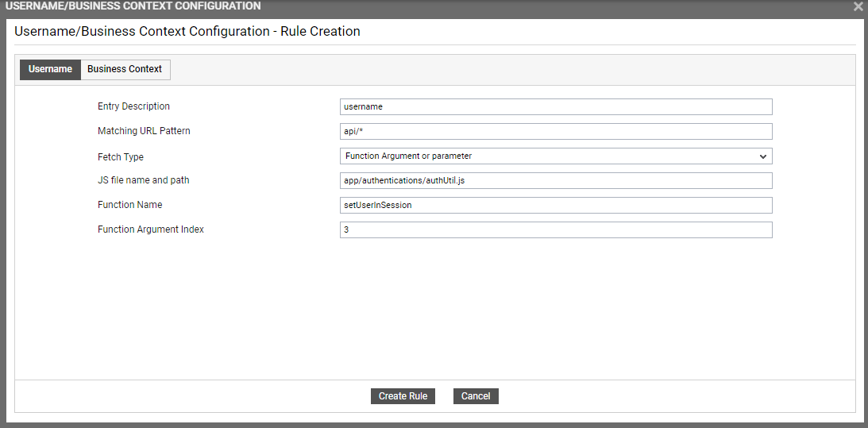Viewport: 868px width, 428px height.
Task: Click the Entry Description input containing 'username'
Action: 556,107
